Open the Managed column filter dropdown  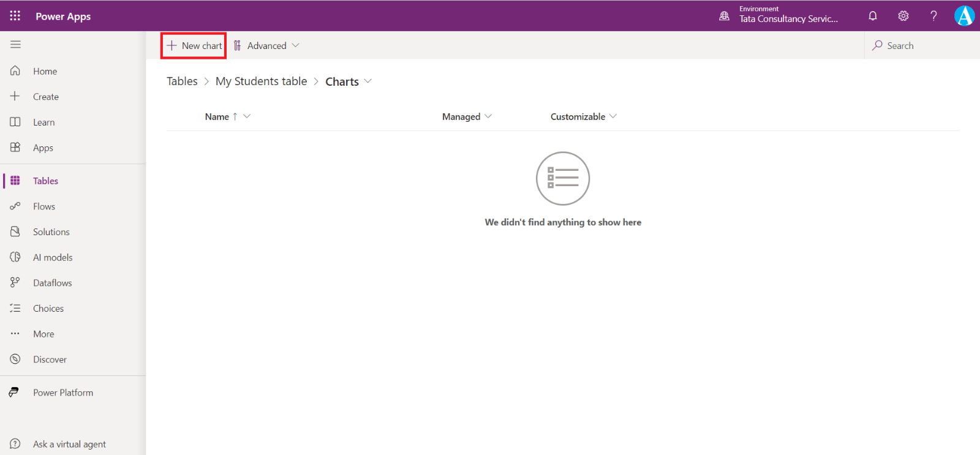coord(488,116)
